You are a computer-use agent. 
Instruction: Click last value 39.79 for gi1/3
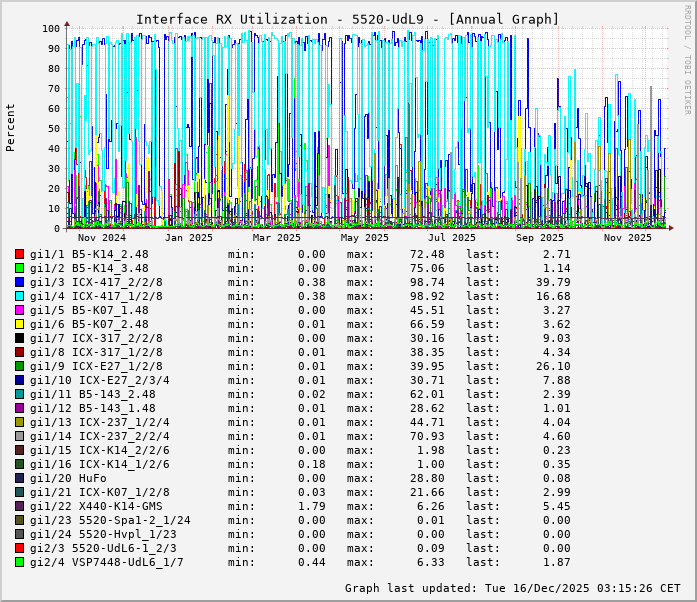553,282
